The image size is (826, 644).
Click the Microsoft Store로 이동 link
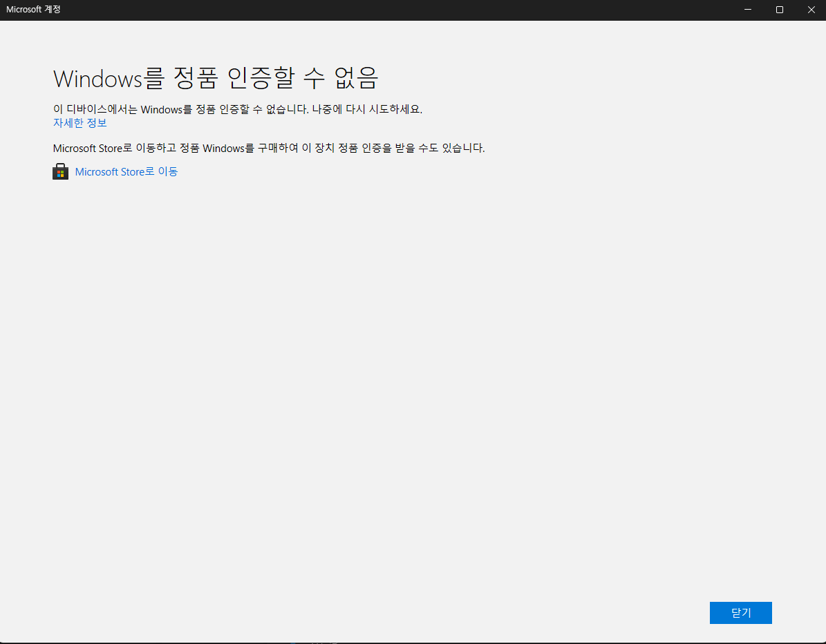point(126,171)
